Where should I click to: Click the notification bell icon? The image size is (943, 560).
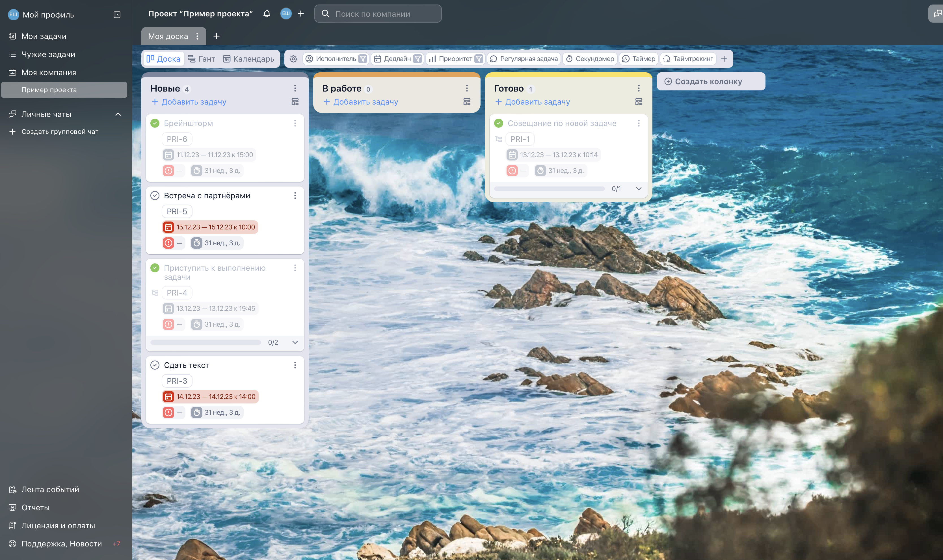(267, 14)
